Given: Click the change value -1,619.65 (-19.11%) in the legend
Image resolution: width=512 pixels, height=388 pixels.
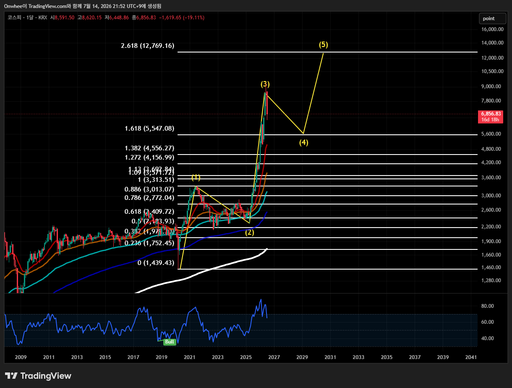Looking at the screenshot, I should pyautogui.click(x=182, y=17).
